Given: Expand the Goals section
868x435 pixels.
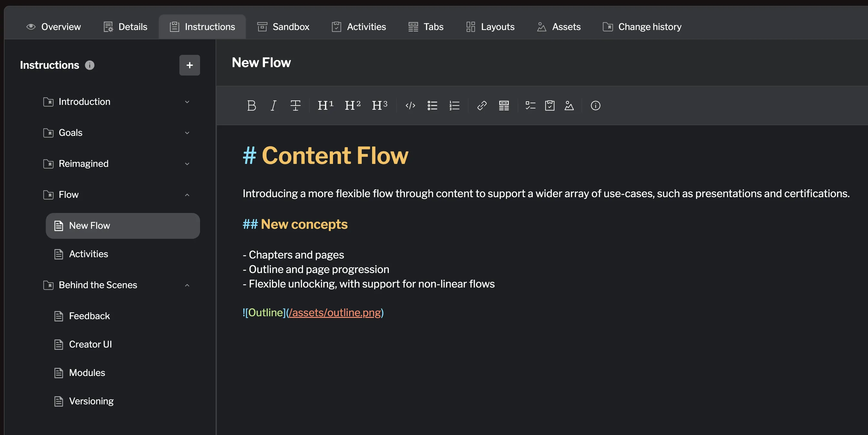Looking at the screenshot, I should coord(187,133).
